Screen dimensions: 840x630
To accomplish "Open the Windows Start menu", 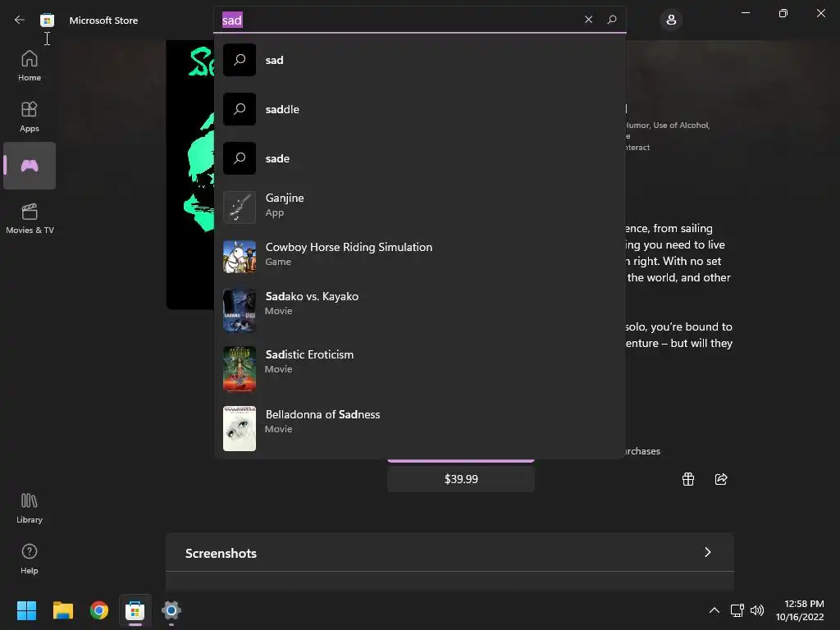I will click(26, 610).
